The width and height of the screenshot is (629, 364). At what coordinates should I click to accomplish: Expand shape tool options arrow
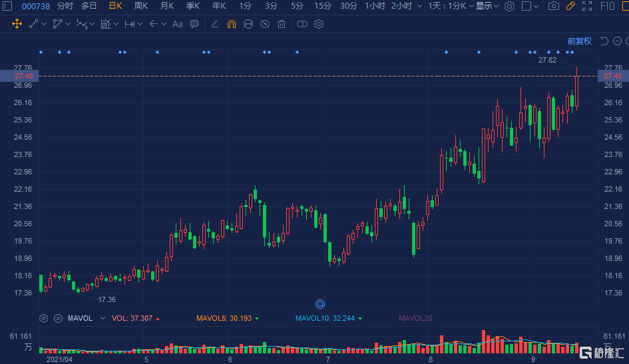(68, 24)
